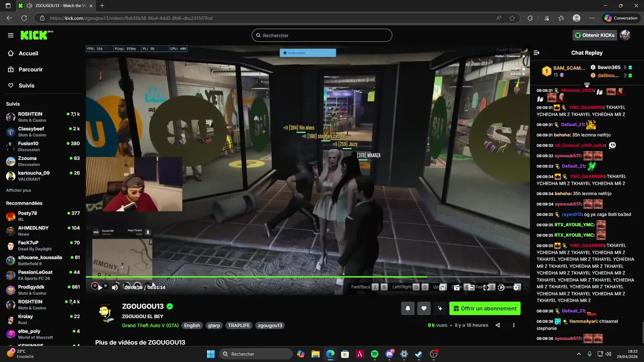The height and width of the screenshot is (362, 644).
Task: Click the gift subscription sparkle icon
Action: click(x=440, y=309)
